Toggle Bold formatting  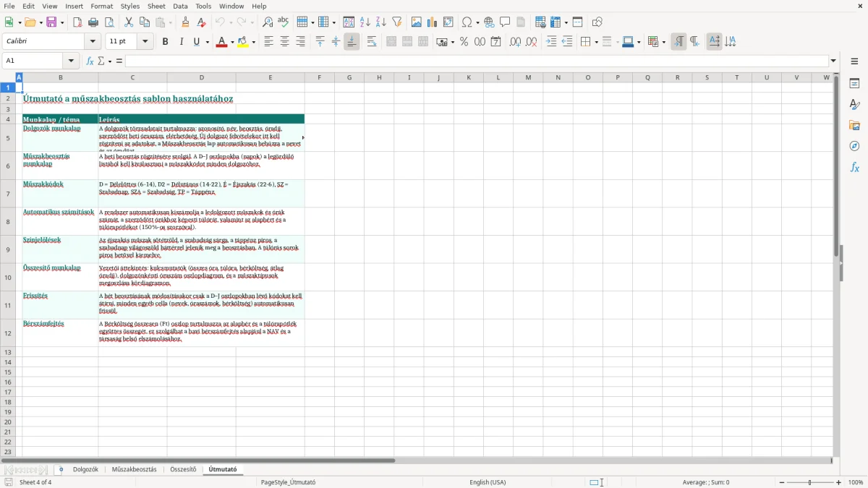(165, 42)
